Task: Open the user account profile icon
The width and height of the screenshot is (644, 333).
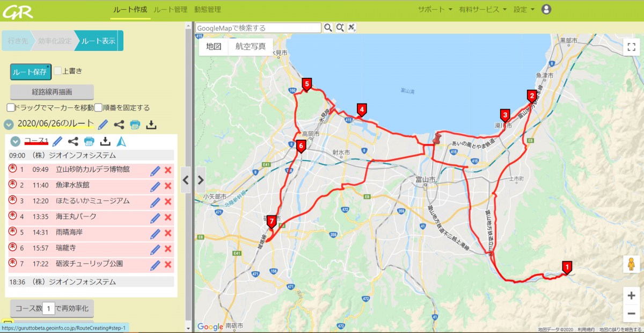Action: point(546,9)
